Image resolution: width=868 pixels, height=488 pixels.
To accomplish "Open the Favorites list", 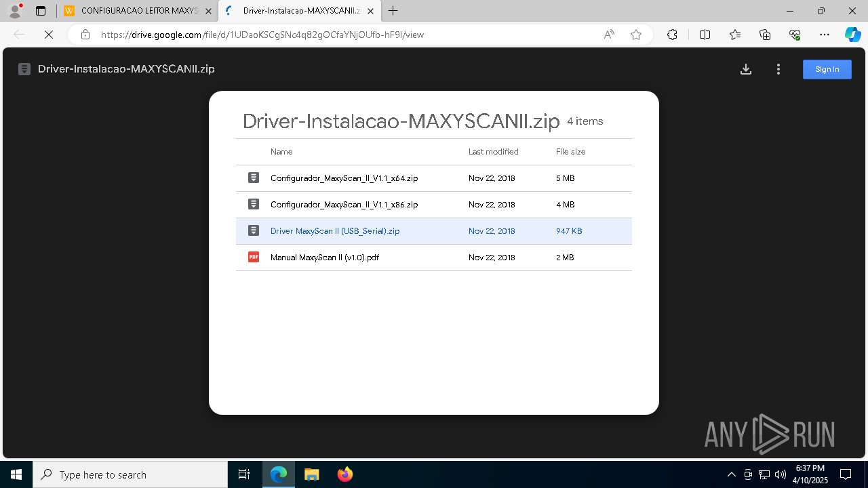I will point(735,35).
